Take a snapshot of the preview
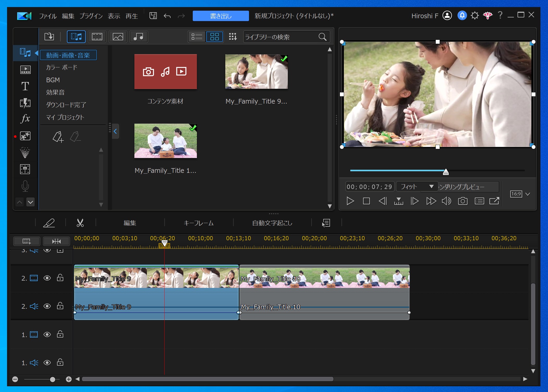548x392 pixels. click(x=463, y=201)
